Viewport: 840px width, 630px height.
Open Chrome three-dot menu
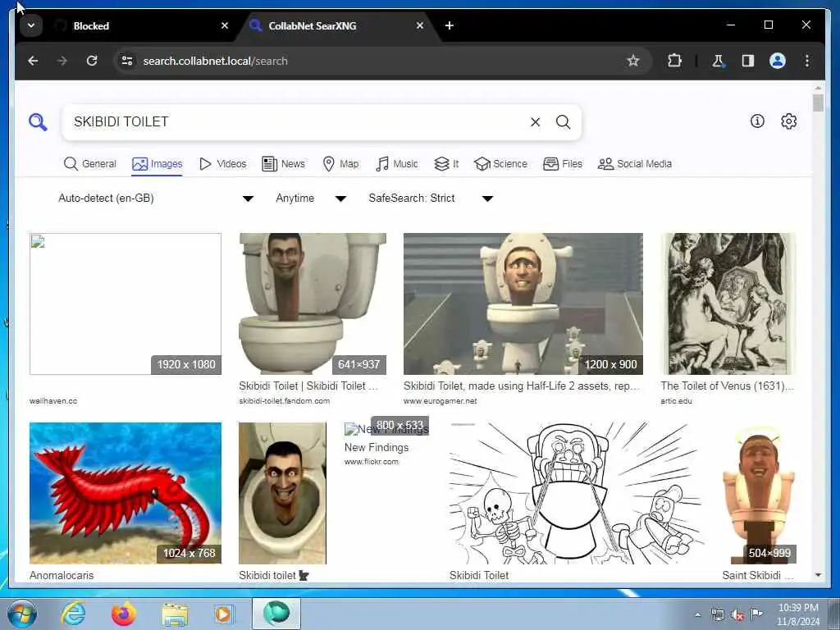tap(807, 61)
